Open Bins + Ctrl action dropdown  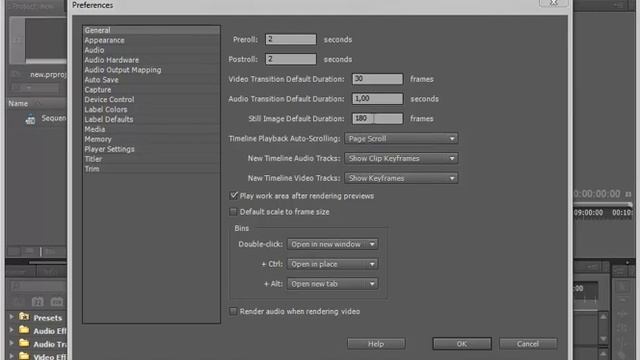tap(332, 264)
